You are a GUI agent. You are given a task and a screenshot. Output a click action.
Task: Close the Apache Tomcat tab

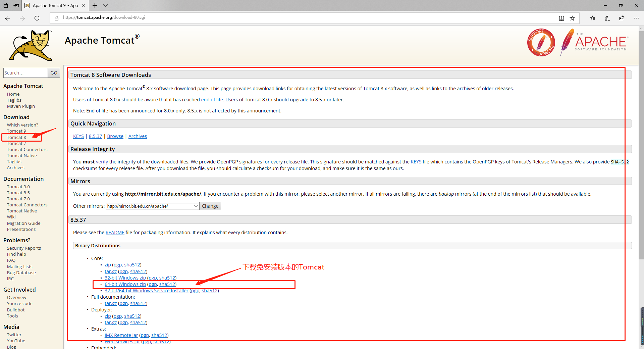[x=84, y=5]
